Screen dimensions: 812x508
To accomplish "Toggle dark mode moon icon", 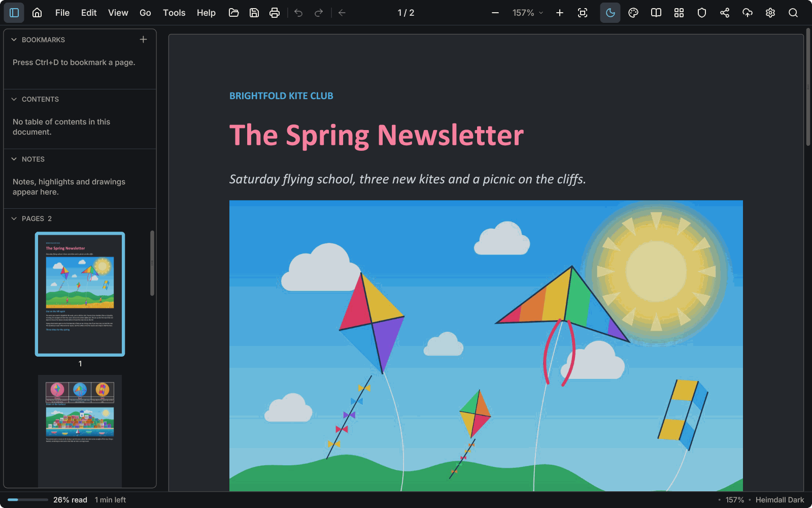I will tap(611, 13).
